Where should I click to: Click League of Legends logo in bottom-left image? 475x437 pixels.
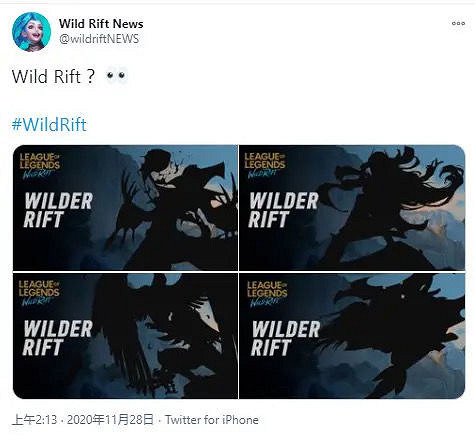pyautogui.click(x=39, y=293)
